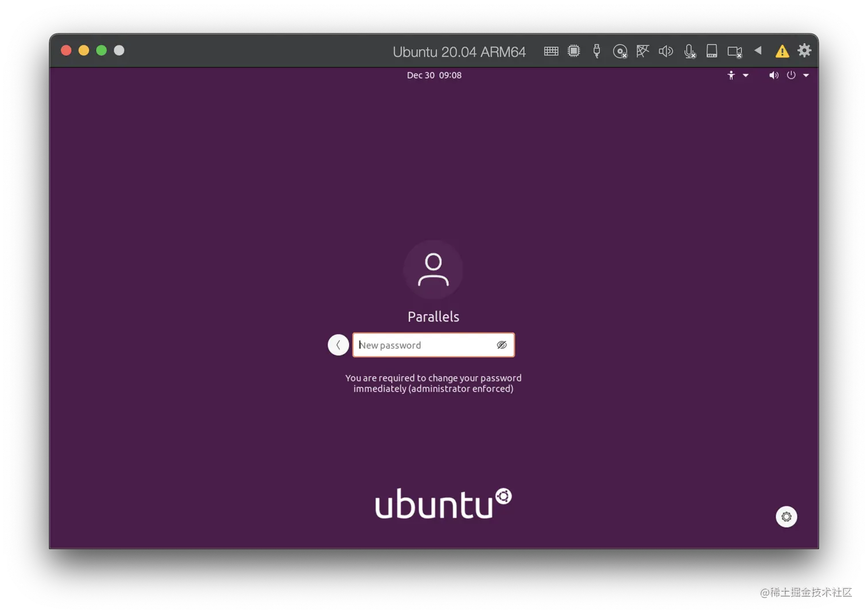This screenshot has height=614, width=868.
Task: Collapse toolbar icons with the left triangle
Action: [x=758, y=51]
